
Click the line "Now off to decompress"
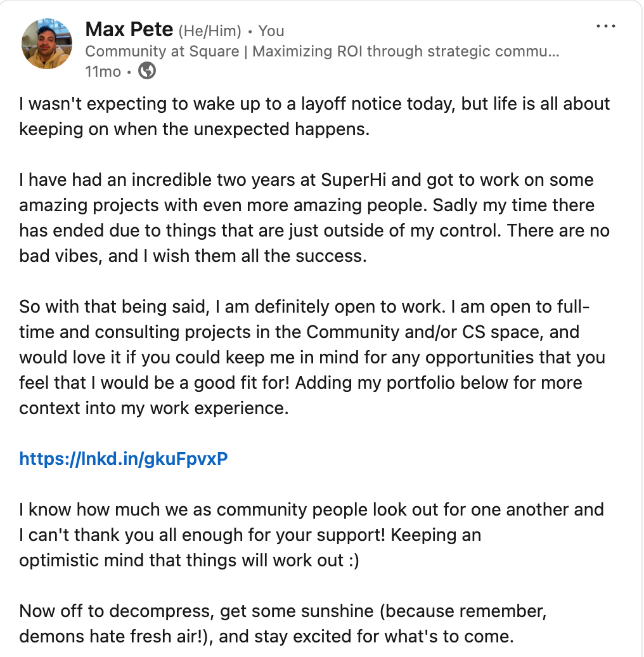pyautogui.click(x=117, y=611)
